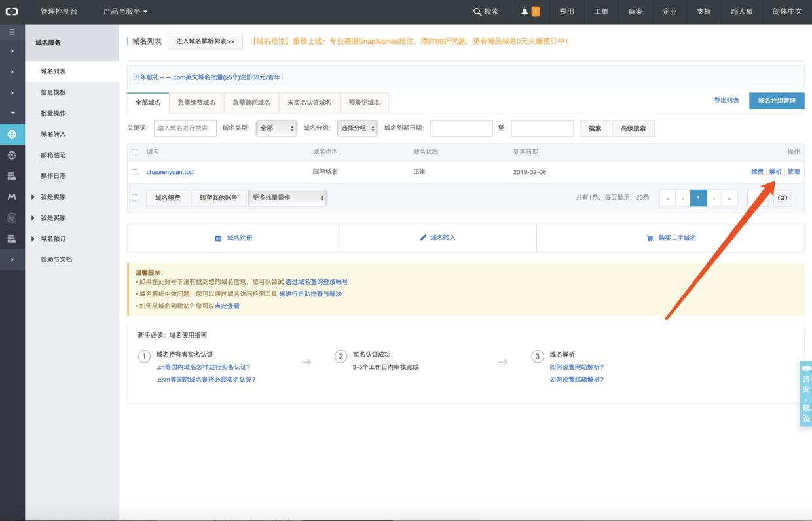Click the 解析 link for chaorenyuan.top
Screen dimensions: 812x521
click(777, 171)
